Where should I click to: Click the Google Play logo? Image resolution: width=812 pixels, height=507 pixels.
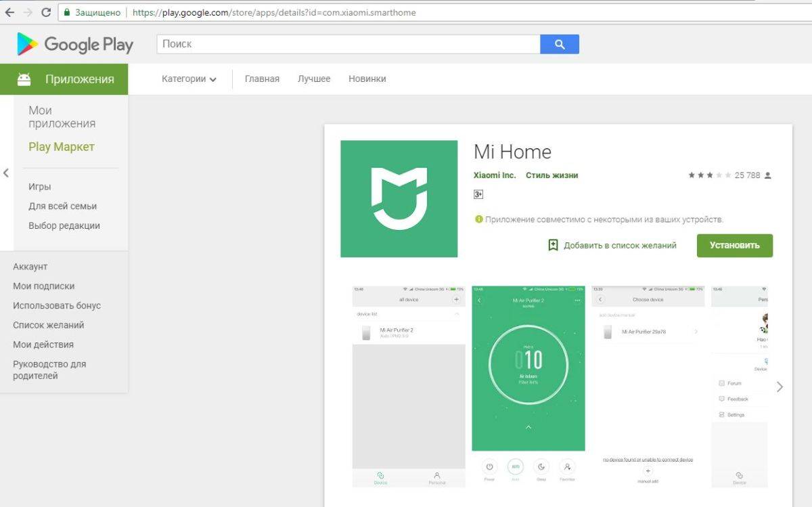pos(75,45)
